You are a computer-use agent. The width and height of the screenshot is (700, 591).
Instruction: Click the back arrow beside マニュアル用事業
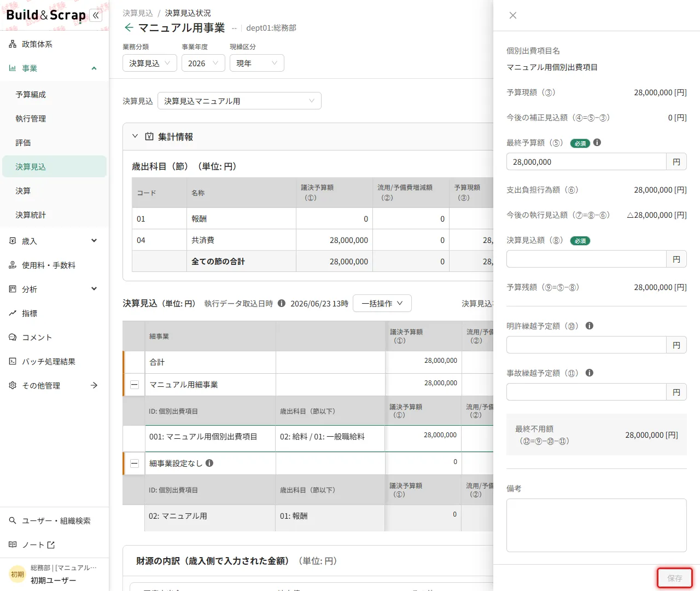click(x=129, y=27)
